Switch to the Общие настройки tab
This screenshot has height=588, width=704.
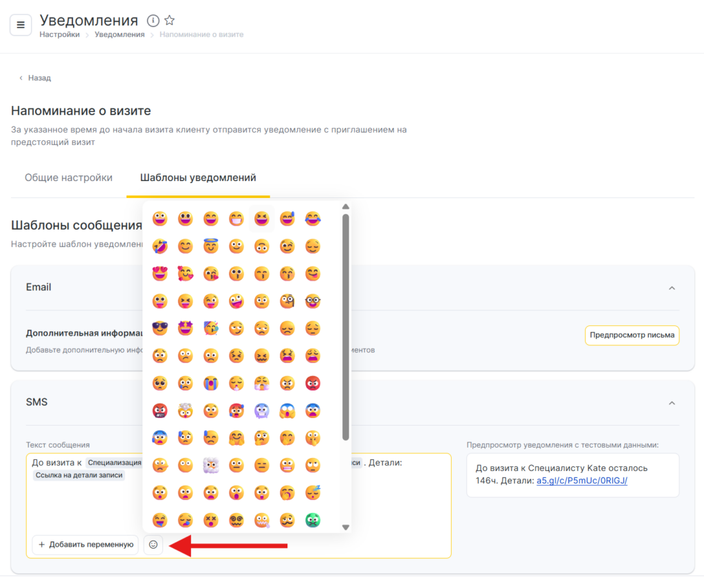(69, 177)
